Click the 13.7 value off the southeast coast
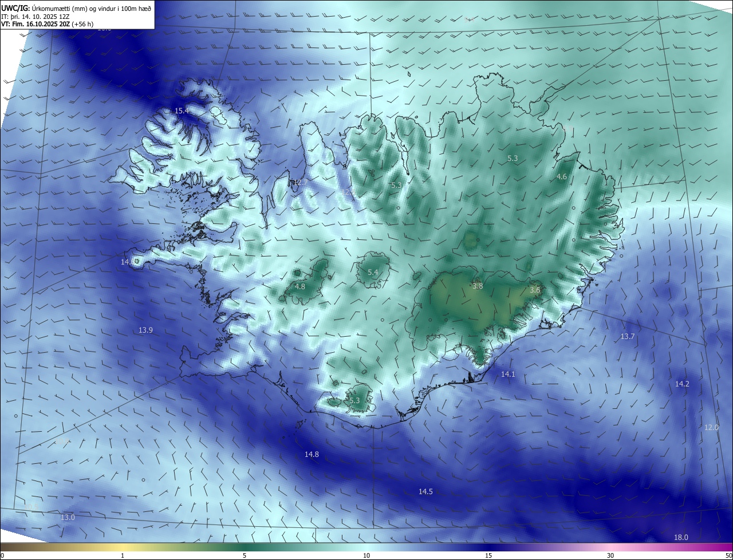 [x=628, y=337]
